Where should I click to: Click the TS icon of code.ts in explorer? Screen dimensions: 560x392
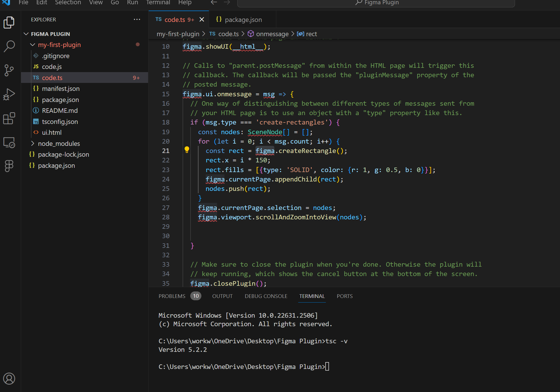(x=36, y=77)
